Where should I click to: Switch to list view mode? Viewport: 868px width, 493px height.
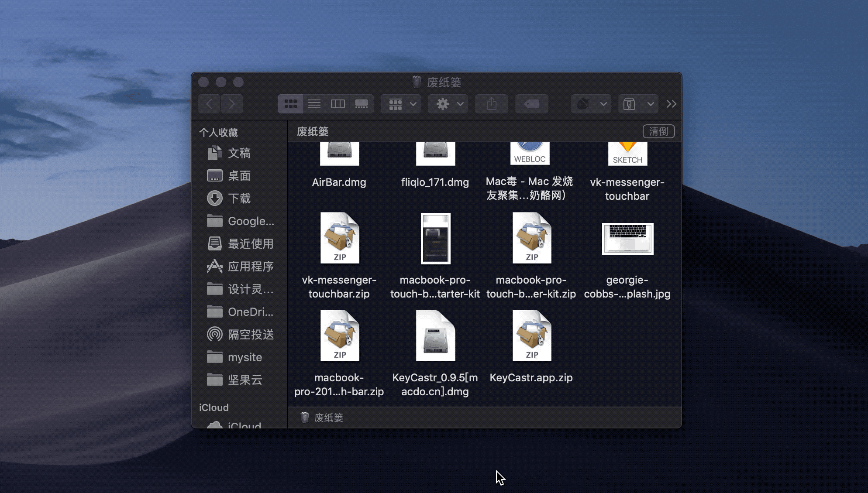[x=314, y=104]
